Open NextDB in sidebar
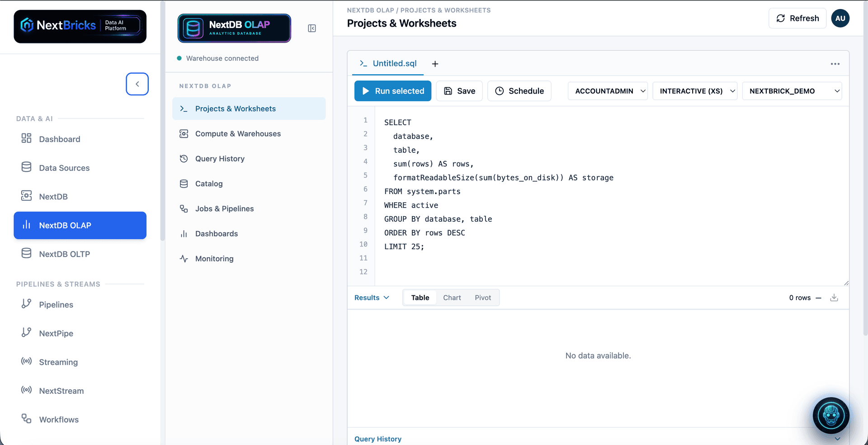The image size is (868, 445). (80, 196)
